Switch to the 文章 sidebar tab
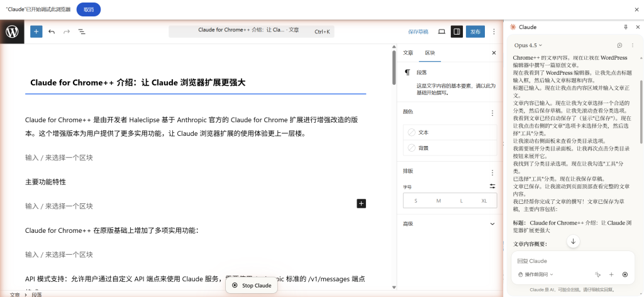644x297 pixels. 408,53
